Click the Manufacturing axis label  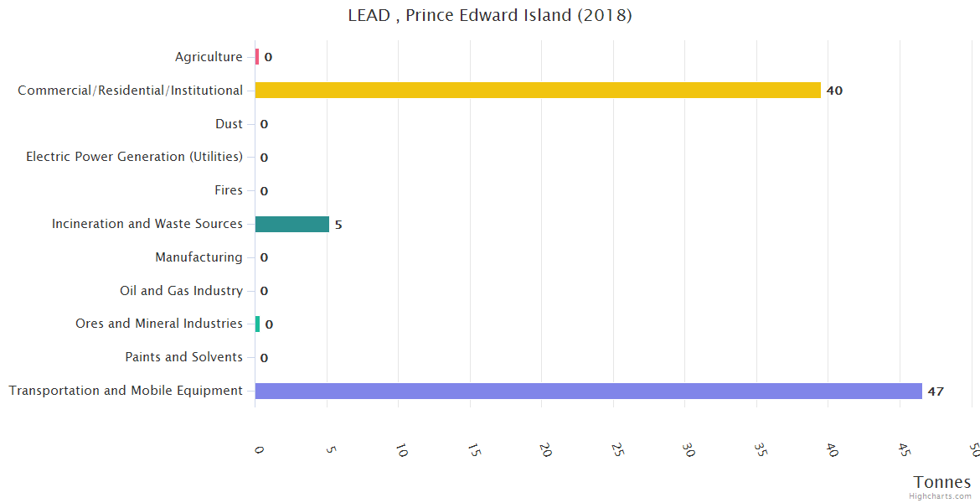pyautogui.click(x=199, y=257)
